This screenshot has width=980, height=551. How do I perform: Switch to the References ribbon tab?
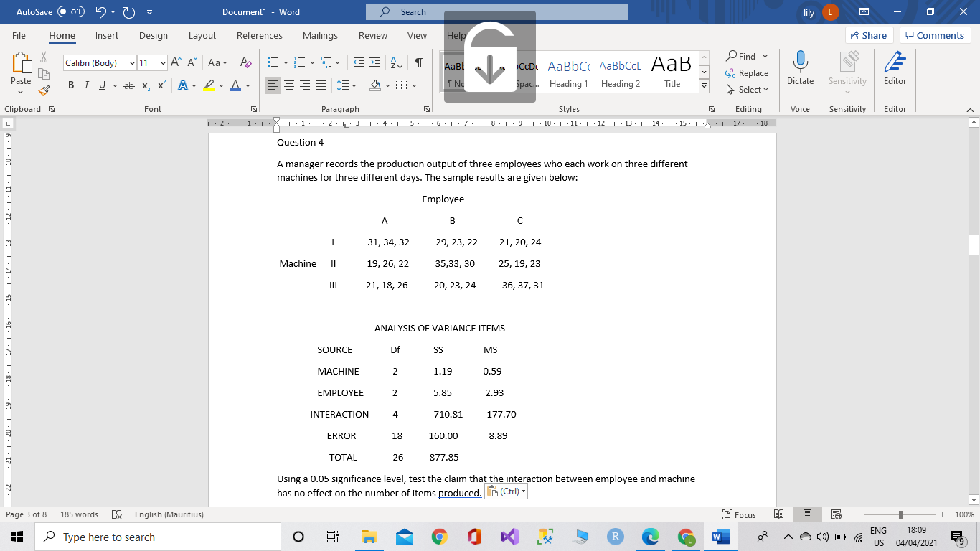click(259, 35)
